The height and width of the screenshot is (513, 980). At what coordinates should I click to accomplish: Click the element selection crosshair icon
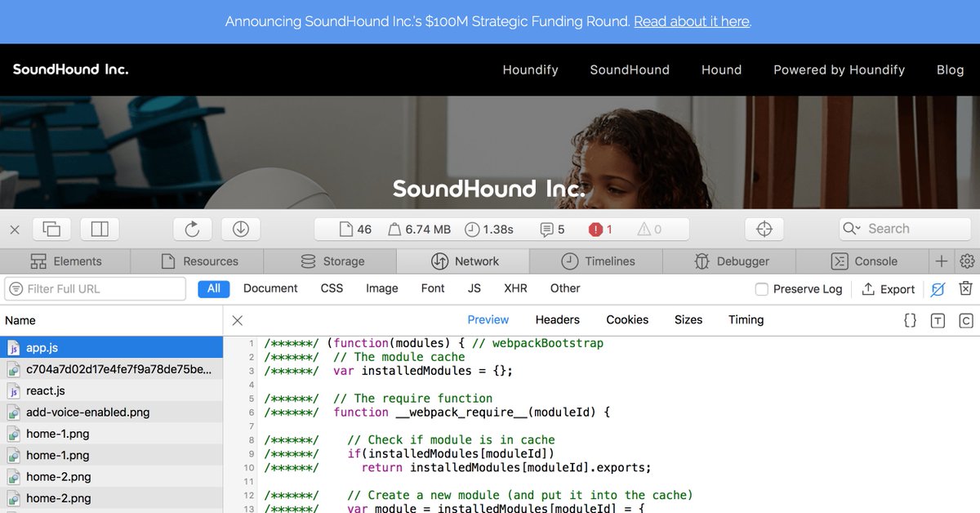coord(764,230)
